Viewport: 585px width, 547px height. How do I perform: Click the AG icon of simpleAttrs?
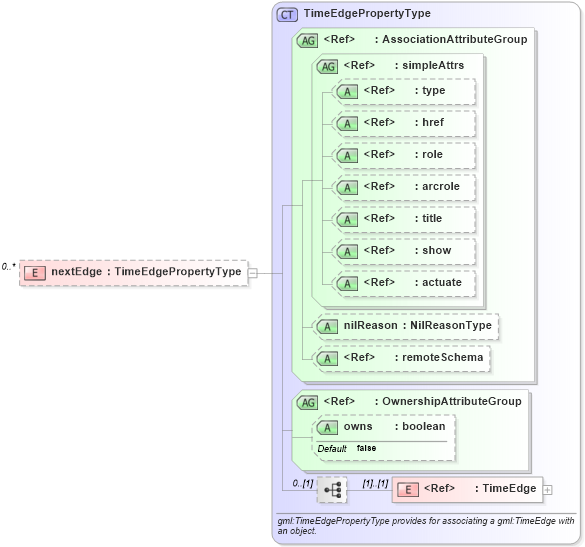tap(327, 66)
